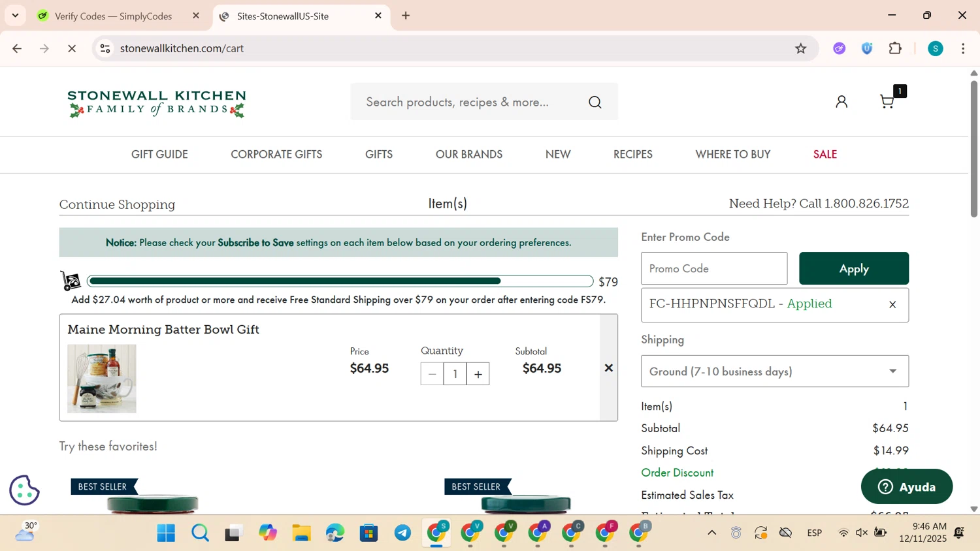
Task: Open Windows taskbar Search
Action: click(200, 533)
